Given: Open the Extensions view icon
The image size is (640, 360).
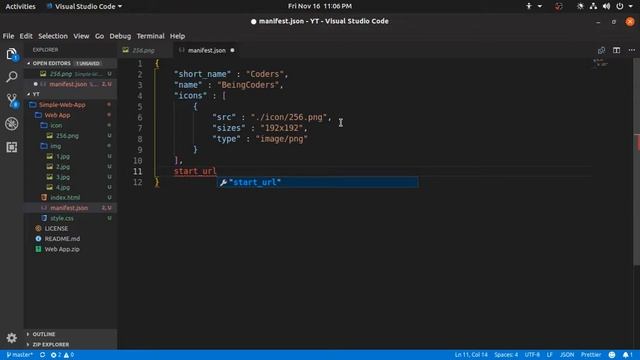Looking at the screenshot, I should (11, 147).
